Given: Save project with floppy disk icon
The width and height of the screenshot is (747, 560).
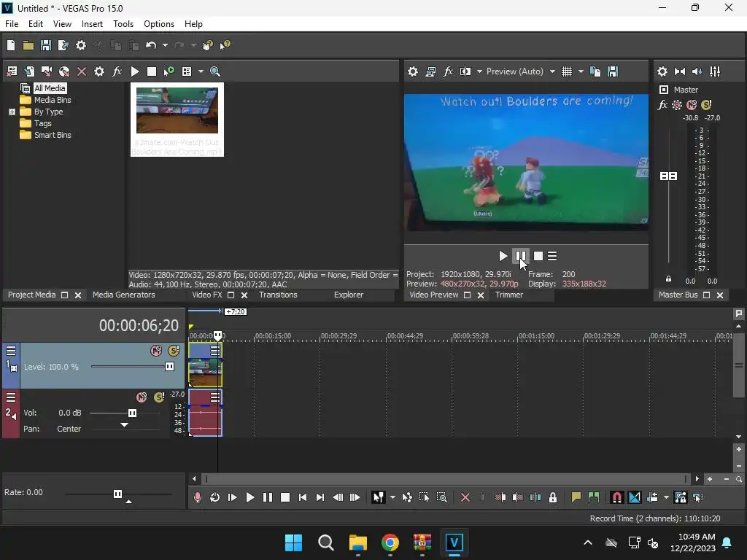Looking at the screenshot, I should pyautogui.click(x=46, y=45).
